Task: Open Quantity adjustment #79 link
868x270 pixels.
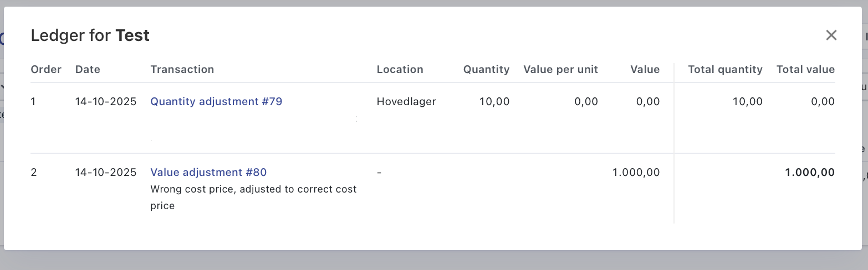Action: point(216,102)
